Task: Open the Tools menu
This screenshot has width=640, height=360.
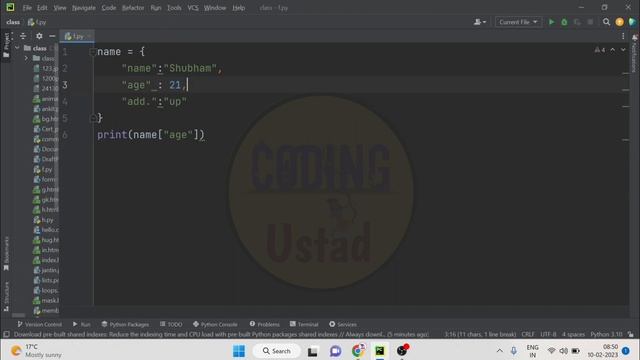Action: point(174,8)
